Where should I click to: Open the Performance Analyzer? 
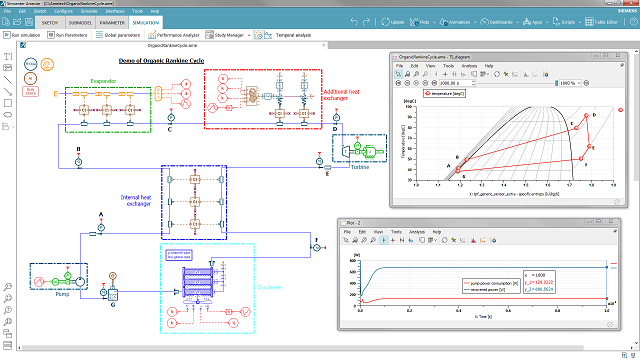[x=174, y=35]
